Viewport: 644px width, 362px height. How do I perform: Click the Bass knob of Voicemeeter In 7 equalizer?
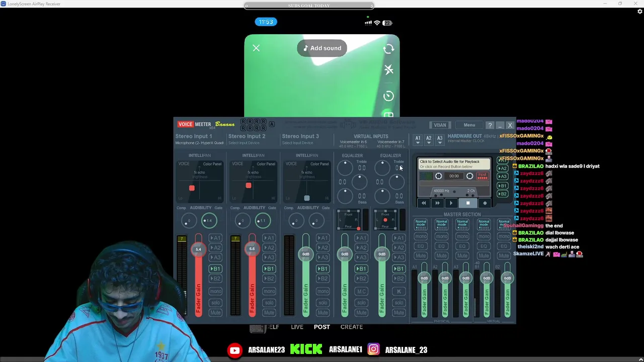tap(382, 196)
